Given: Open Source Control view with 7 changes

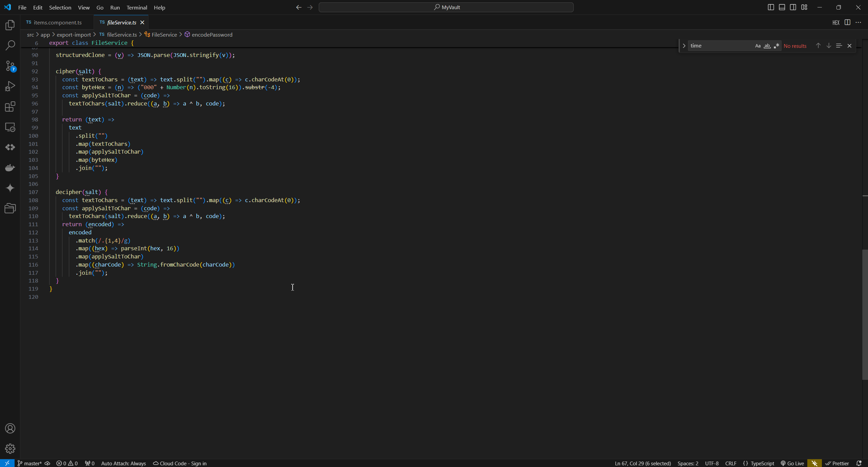Looking at the screenshot, I should [x=10, y=66].
